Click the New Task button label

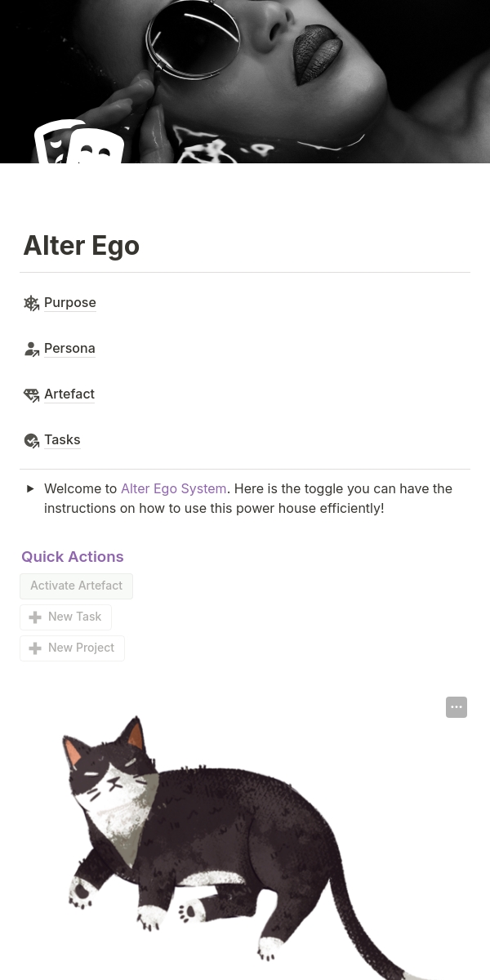point(74,617)
